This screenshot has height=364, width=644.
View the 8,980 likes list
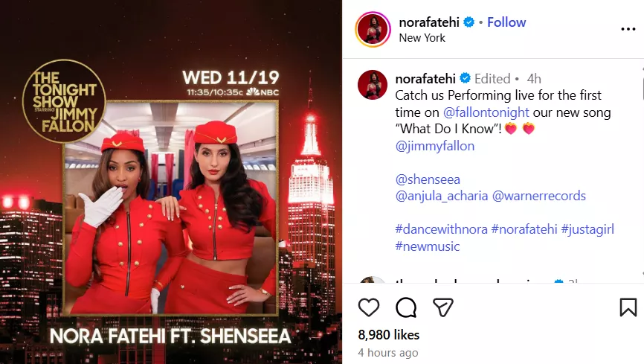388,335
